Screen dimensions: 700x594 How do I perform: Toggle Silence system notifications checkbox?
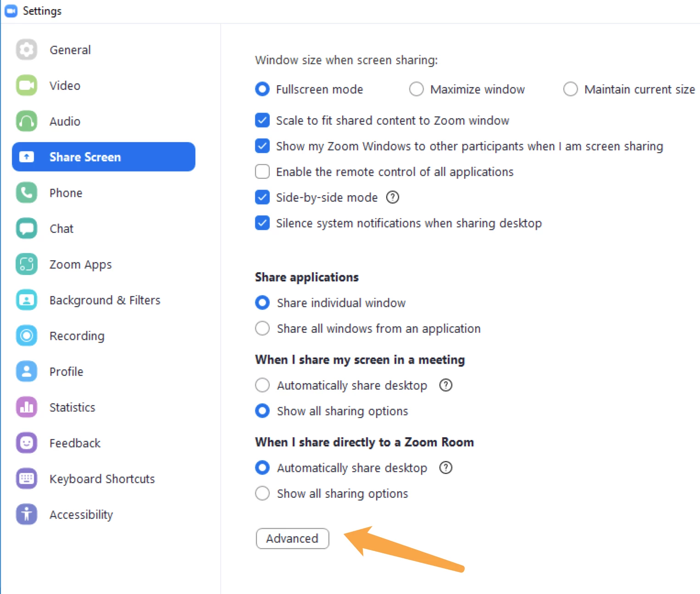(x=262, y=223)
